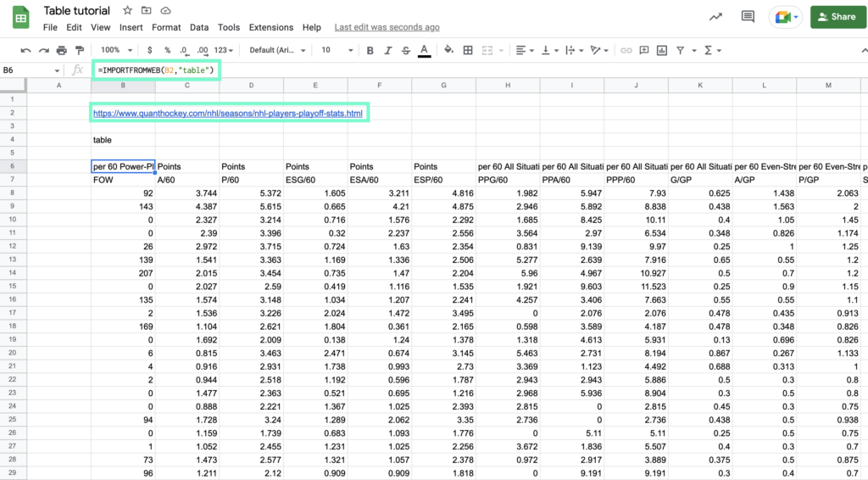Open the Borders tool
Viewport: 868px width, 480px height.
pyautogui.click(x=468, y=50)
